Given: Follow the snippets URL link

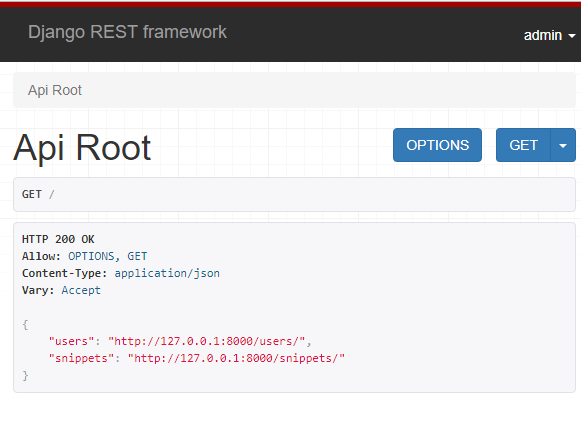Looking at the screenshot, I should [236, 358].
